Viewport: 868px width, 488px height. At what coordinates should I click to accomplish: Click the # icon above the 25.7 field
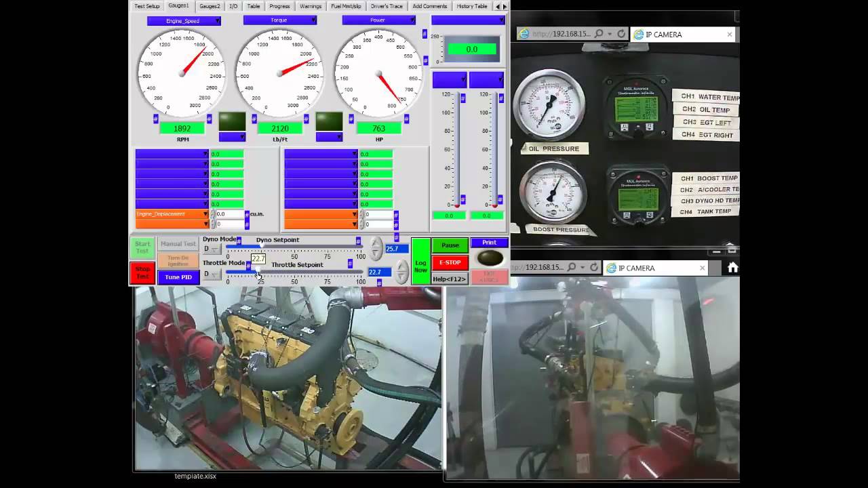pyautogui.click(x=397, y=238)
